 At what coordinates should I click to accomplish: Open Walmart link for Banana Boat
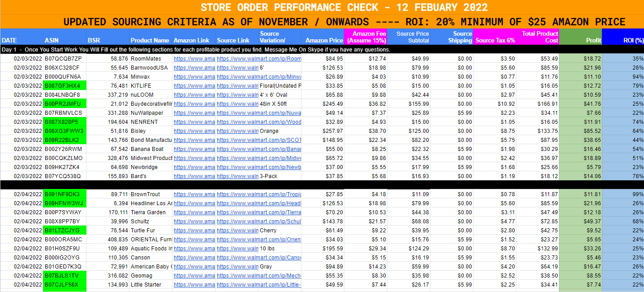click(x=259, y=149)
